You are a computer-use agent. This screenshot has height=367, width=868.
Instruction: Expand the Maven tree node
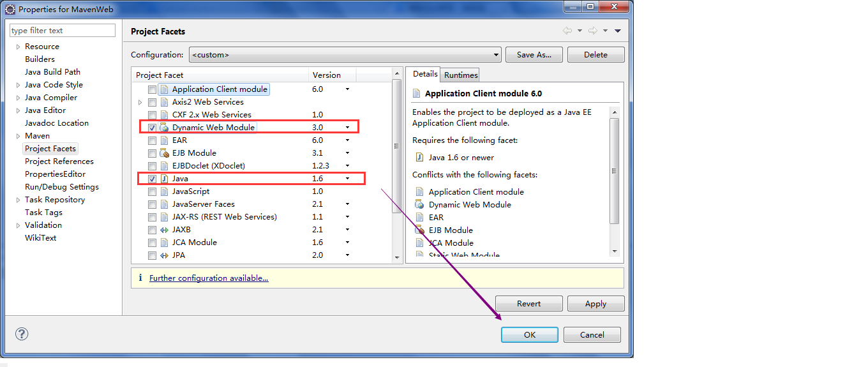tap(18, 136)
